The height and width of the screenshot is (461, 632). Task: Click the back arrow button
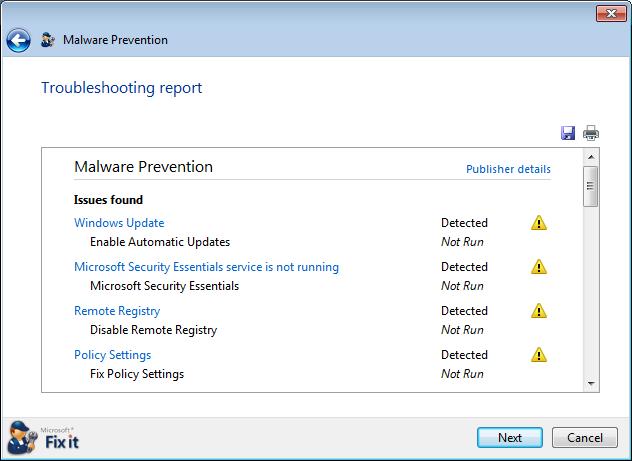coord(18,41)
